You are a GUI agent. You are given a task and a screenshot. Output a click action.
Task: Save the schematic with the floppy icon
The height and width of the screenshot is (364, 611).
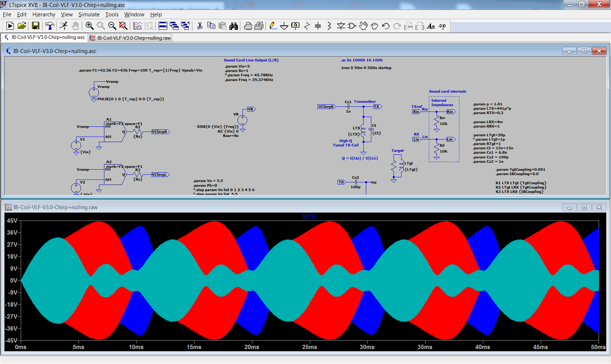point(36,26)
